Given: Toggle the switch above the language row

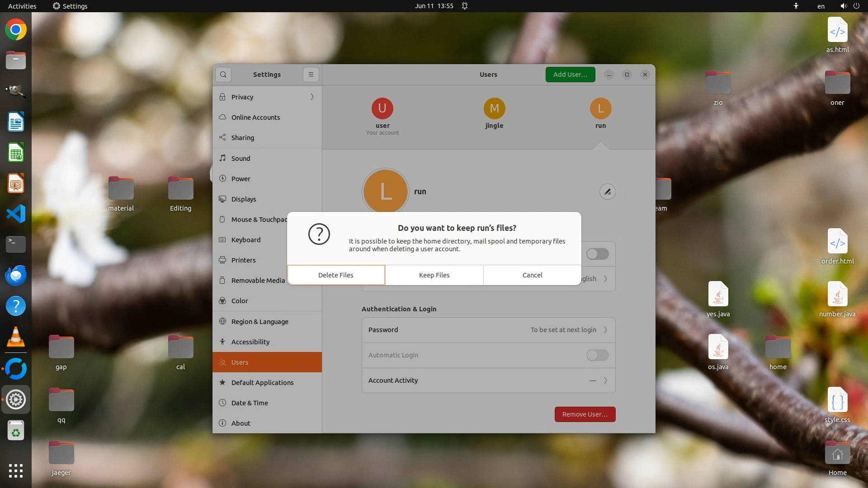Looking at the screenshot, I should click(x=597, y=254).
